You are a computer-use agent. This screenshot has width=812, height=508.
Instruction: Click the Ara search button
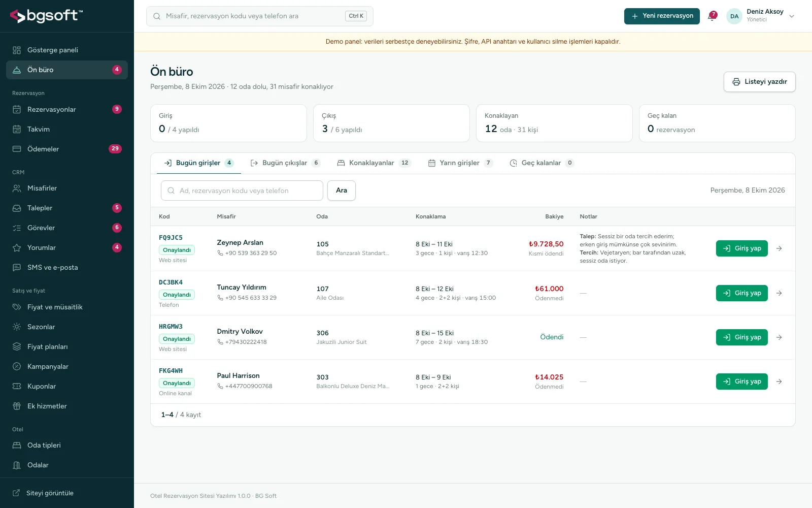pos(342,190)
